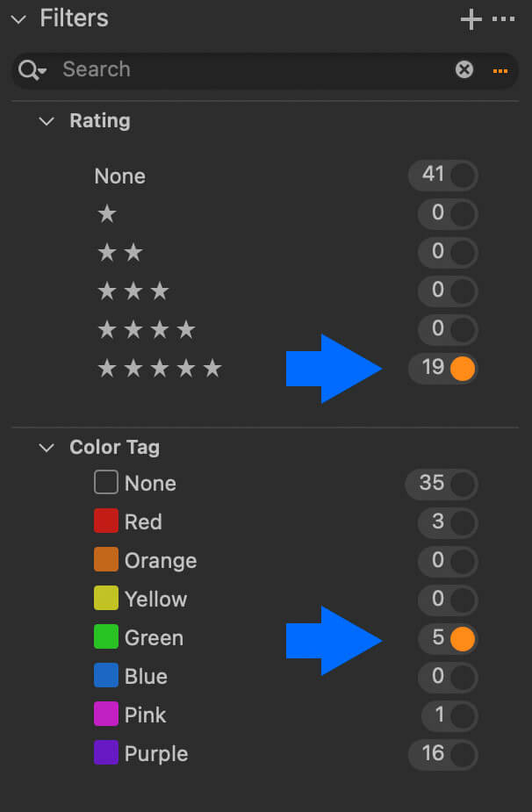Enable the Purple color tag filter

(x=462, y=754)
